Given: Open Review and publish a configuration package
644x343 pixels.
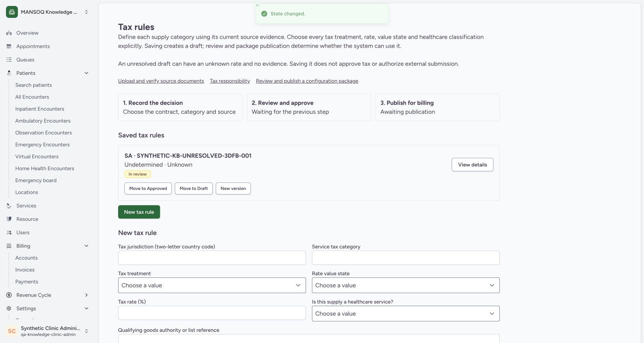Looking at the screenshot, I should [x=307, y=81].
